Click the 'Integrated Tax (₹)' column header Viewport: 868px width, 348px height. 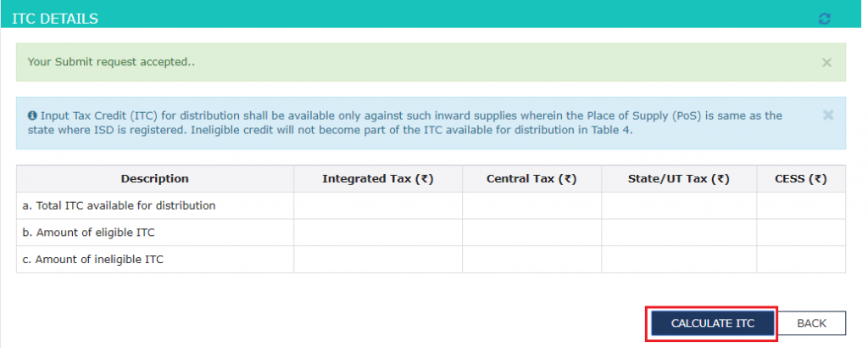pyautogui.click(x=377, y=178)
